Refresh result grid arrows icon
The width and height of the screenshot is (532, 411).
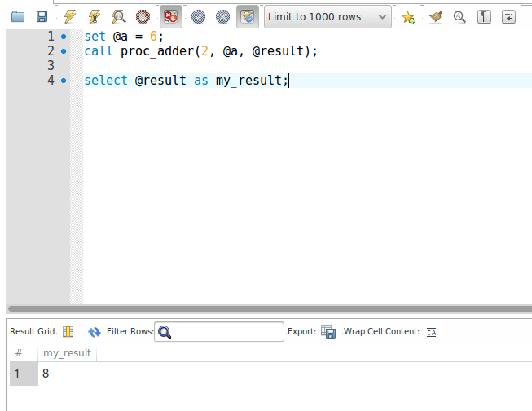click(x=94, y=332)
